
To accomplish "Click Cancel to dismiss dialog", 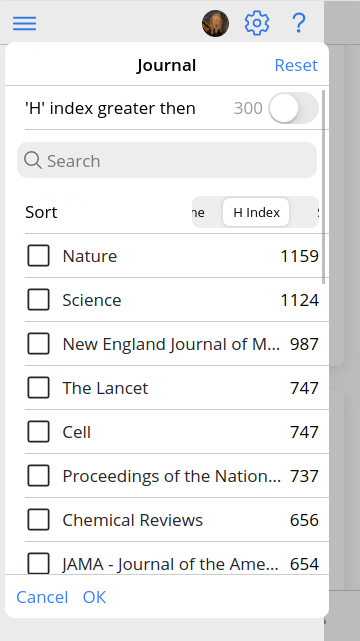I will 42,597.
